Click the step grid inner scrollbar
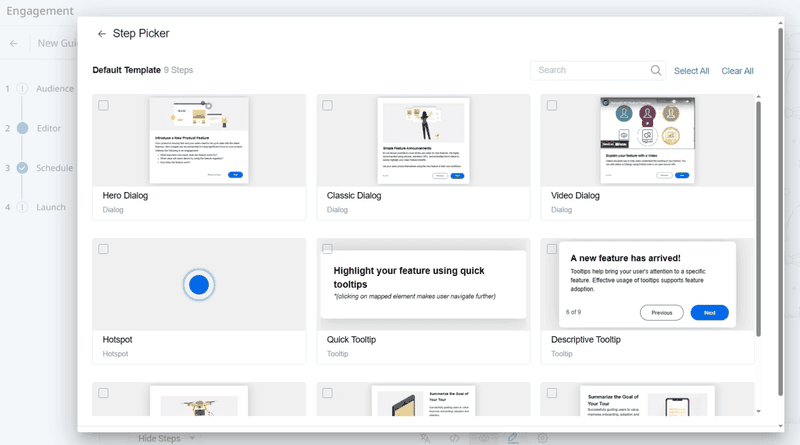800x445 pixels. pos(758,219)
